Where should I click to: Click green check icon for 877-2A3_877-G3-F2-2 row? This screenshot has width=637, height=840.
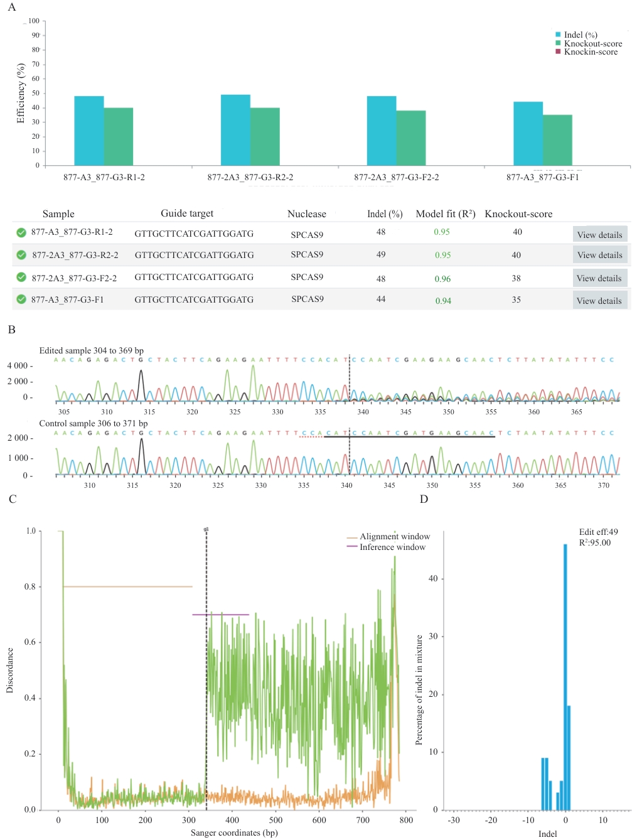(21, 277)
